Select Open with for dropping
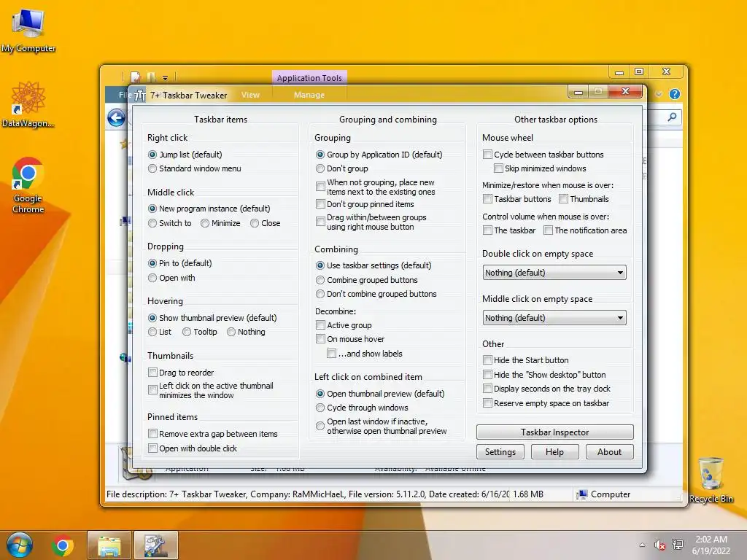This screenshot has height=560, width=747. [x=171, y=278]
